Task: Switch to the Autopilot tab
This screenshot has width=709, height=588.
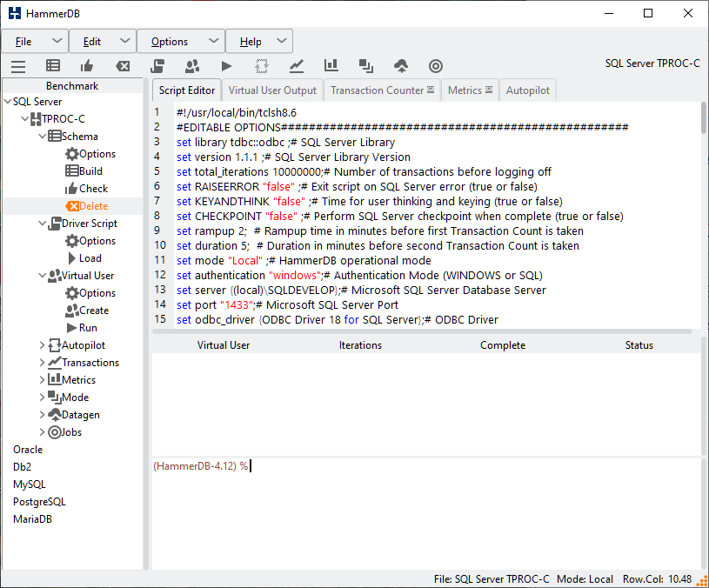Action: (528, 90)
